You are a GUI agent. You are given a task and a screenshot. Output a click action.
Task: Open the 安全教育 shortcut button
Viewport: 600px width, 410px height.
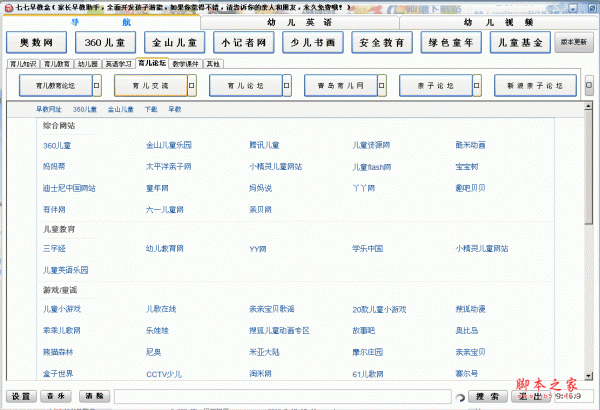(382, 42)
